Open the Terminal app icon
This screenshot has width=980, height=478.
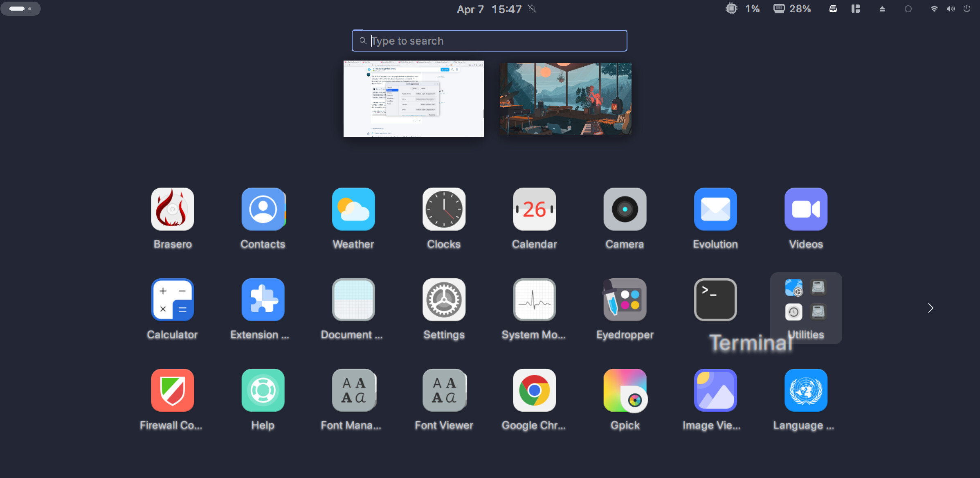715,300
